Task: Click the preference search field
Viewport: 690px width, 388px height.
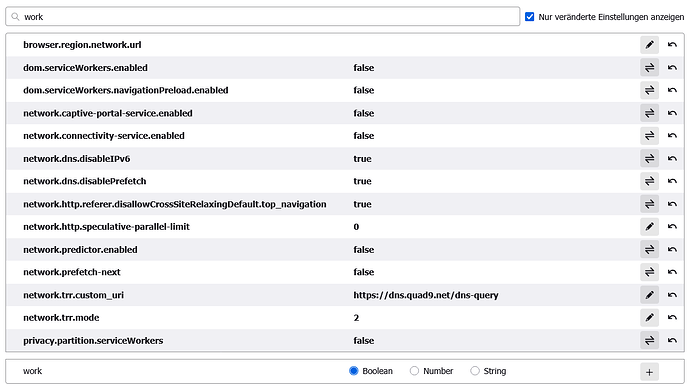Action: coord(263,17)
